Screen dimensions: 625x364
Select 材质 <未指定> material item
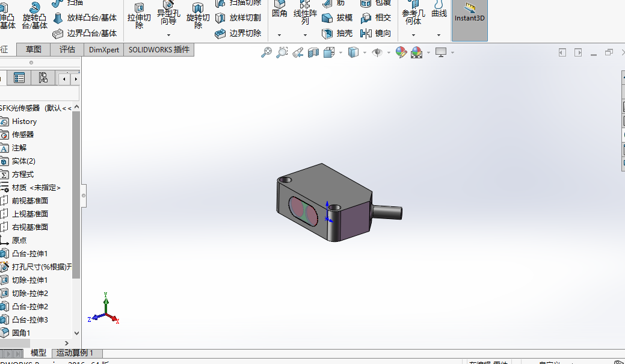36,187
